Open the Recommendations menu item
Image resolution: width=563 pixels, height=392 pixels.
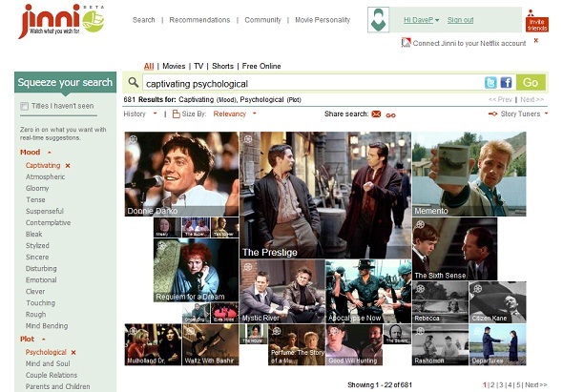click(199, 20)
